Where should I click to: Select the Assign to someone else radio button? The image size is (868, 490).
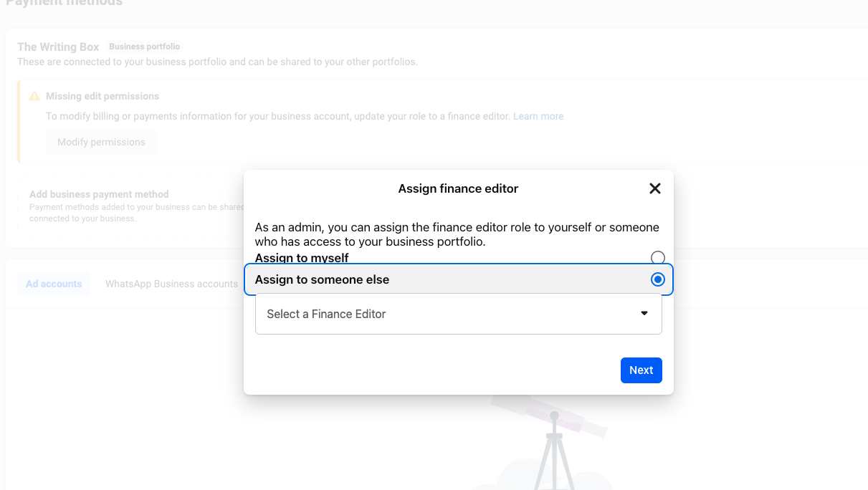(657, 279)
